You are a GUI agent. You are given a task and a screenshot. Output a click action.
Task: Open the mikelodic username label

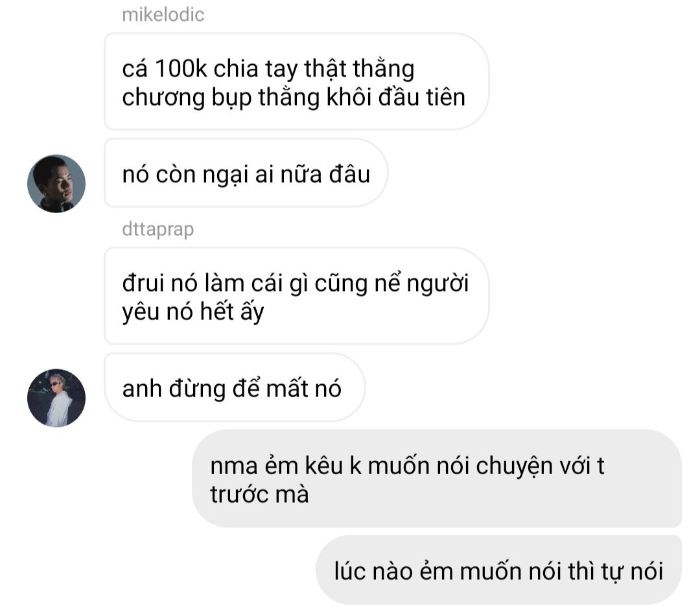pyautogui.click(x=163, y=15)
